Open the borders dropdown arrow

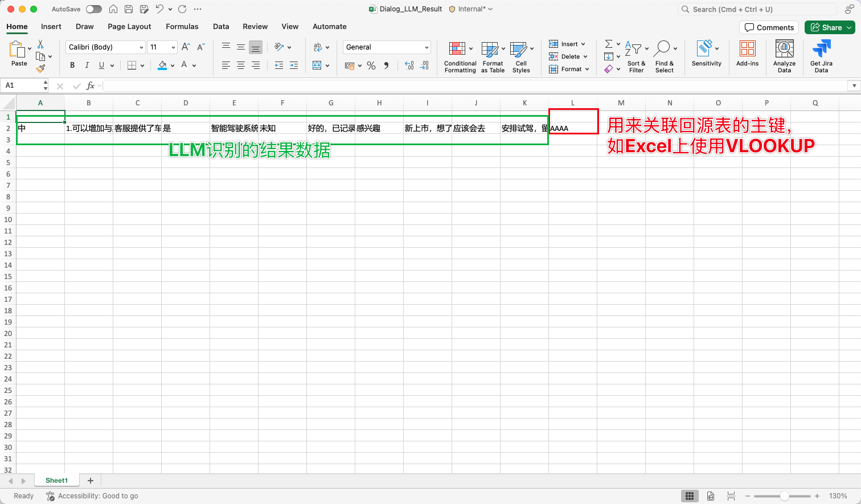(142, 65)
